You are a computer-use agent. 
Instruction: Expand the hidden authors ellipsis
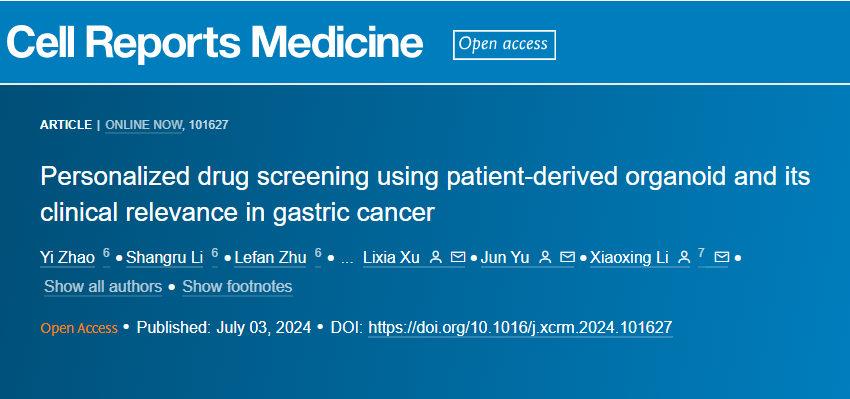[346, 260]
